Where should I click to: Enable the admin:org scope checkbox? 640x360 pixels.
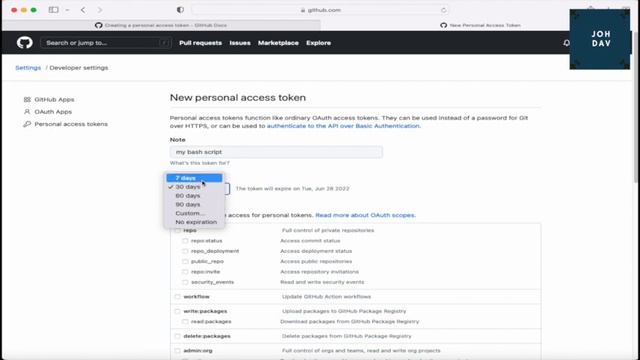tap(177, 351)
